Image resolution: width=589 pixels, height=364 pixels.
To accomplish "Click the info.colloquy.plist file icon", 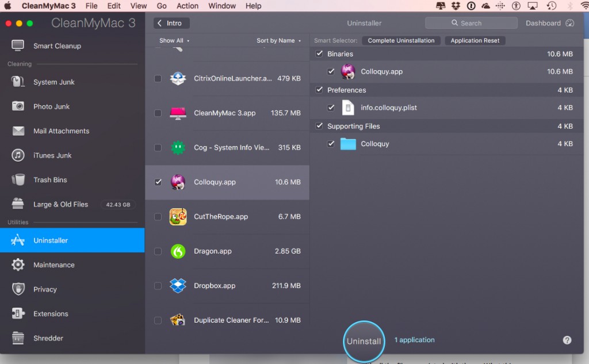I will (x=348, y=108).
